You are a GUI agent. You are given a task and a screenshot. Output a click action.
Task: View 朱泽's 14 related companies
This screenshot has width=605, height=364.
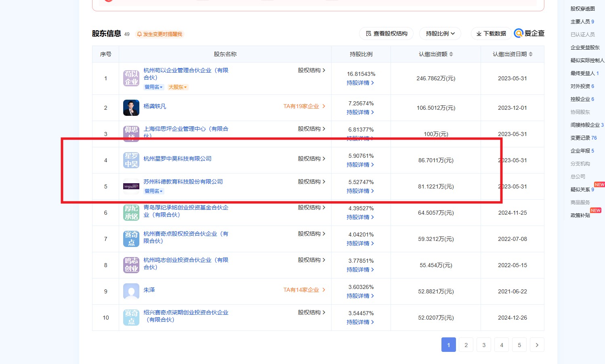[304, 290]
